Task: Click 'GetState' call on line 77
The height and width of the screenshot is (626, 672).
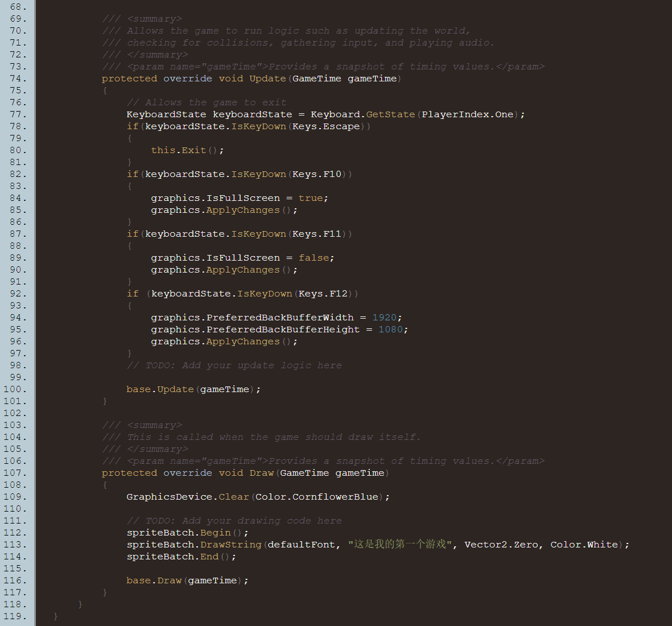Action: coord(390,114)
